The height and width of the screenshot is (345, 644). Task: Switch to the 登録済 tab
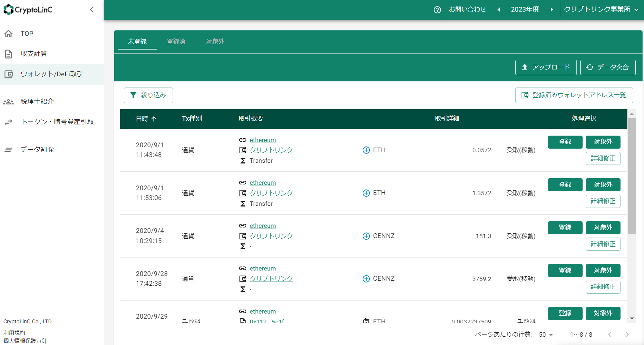(x=176, y=42)
